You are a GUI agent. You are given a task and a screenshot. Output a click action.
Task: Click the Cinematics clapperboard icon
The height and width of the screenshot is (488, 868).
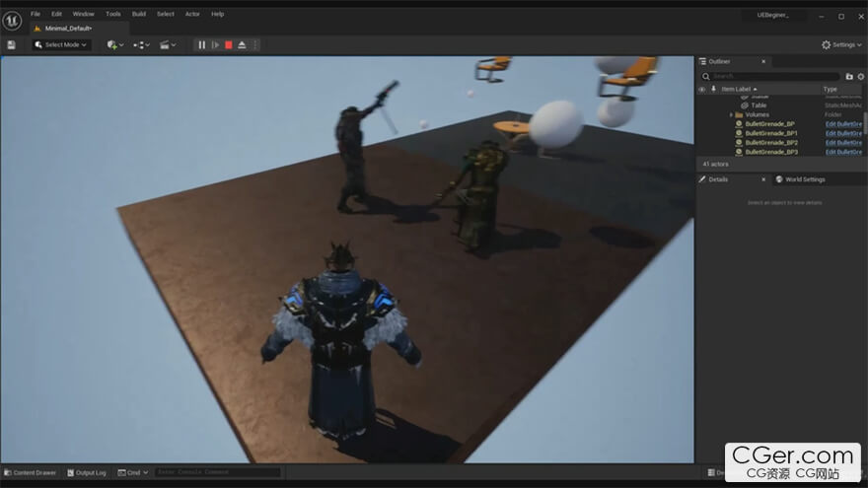(x=165, y=44)
